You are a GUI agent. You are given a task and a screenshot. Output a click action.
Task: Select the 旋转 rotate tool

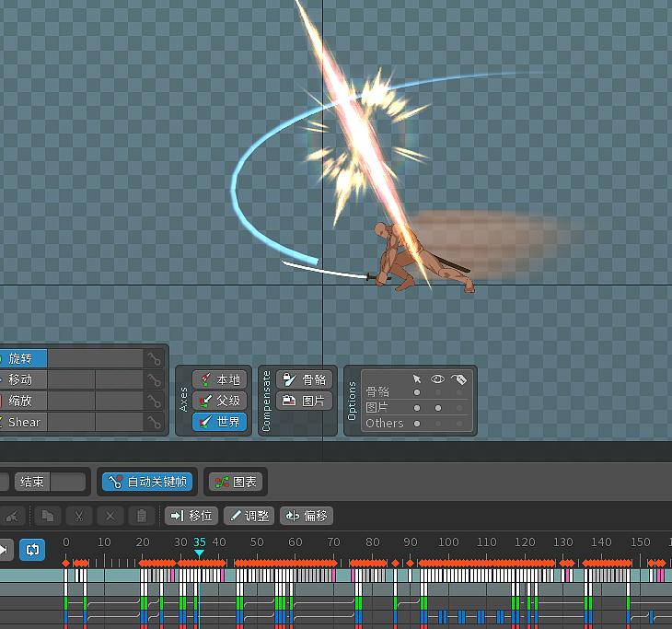tap(23, 358)
